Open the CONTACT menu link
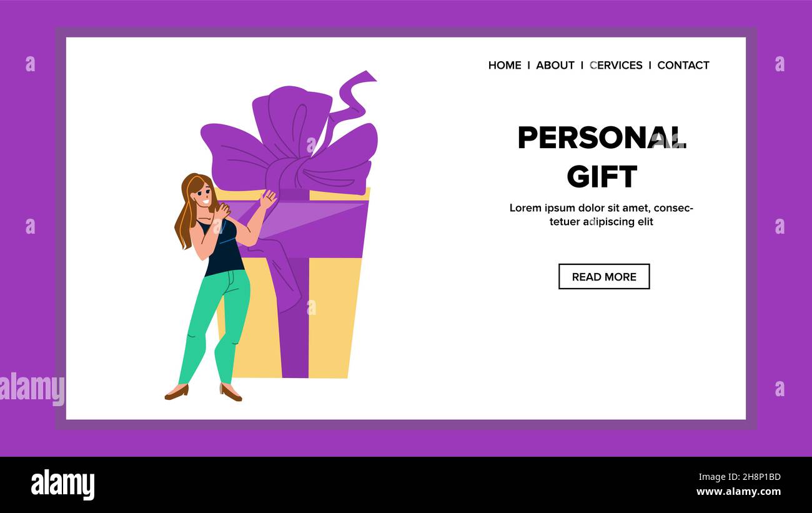 pos(683,65)
